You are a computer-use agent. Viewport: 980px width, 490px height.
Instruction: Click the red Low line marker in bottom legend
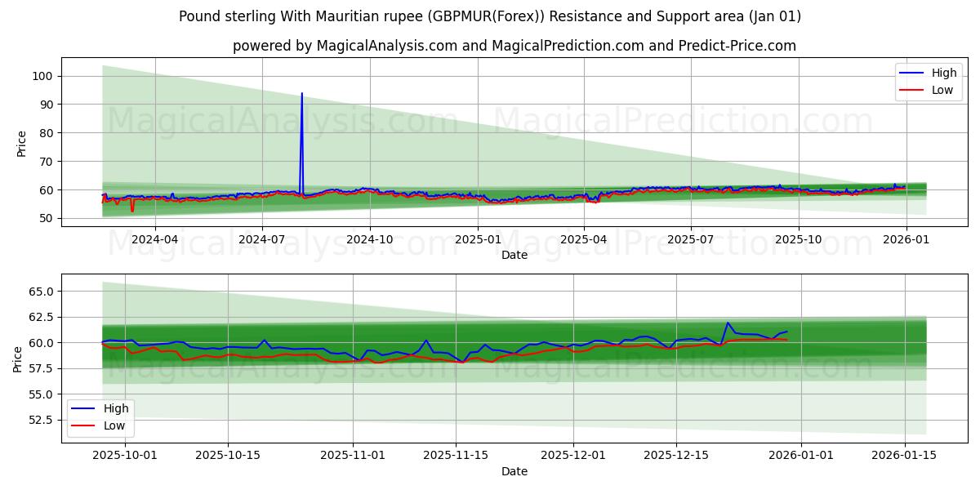tap(84, 425)
